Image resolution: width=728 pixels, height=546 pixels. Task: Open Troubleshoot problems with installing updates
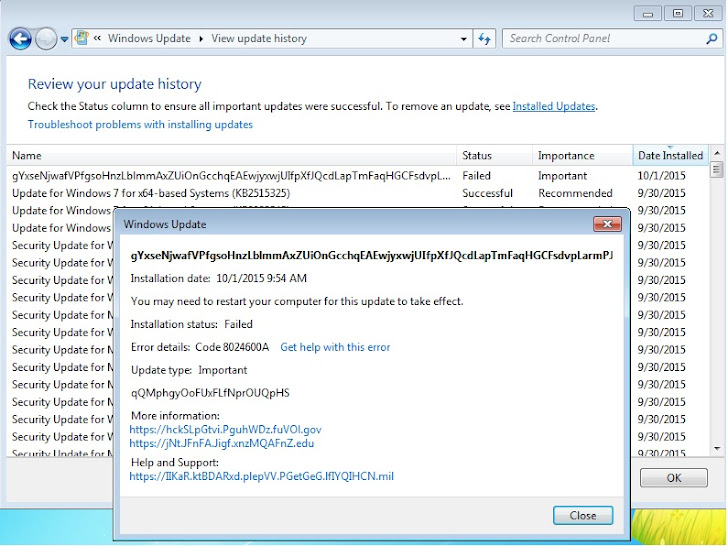(x=140, y=124)
